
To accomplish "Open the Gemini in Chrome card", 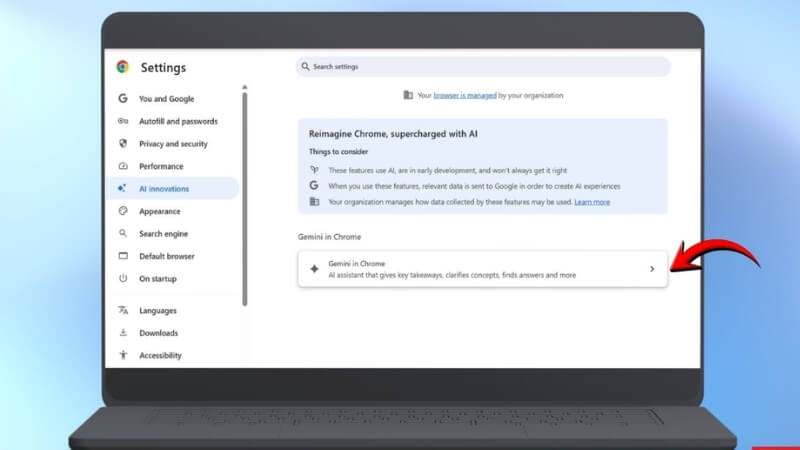I will [483, 269].
